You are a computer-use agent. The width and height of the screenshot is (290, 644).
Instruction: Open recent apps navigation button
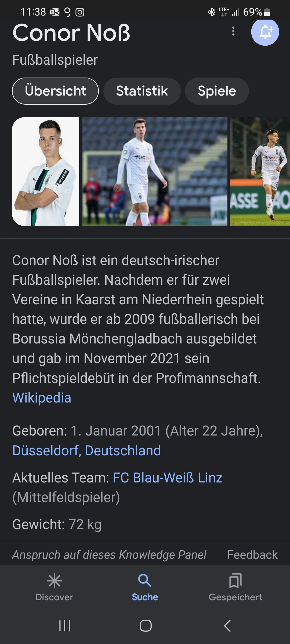[65, 626]
